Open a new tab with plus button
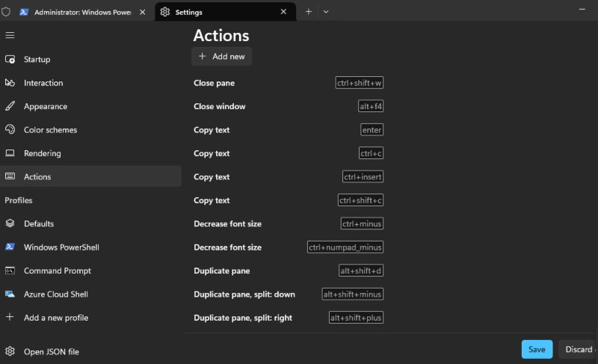Image resolution: width=598 pixels, height=364 pixels. coord(309,12)
